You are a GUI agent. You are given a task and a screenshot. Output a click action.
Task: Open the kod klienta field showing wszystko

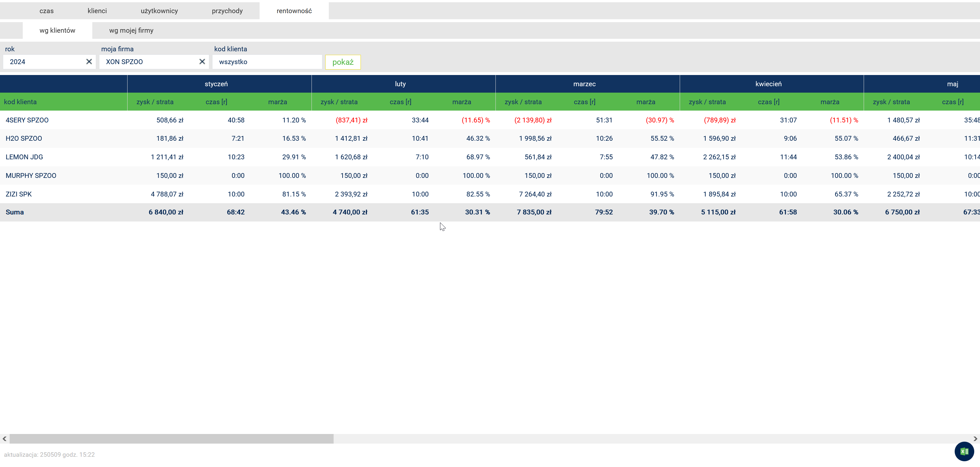[267, 62]
